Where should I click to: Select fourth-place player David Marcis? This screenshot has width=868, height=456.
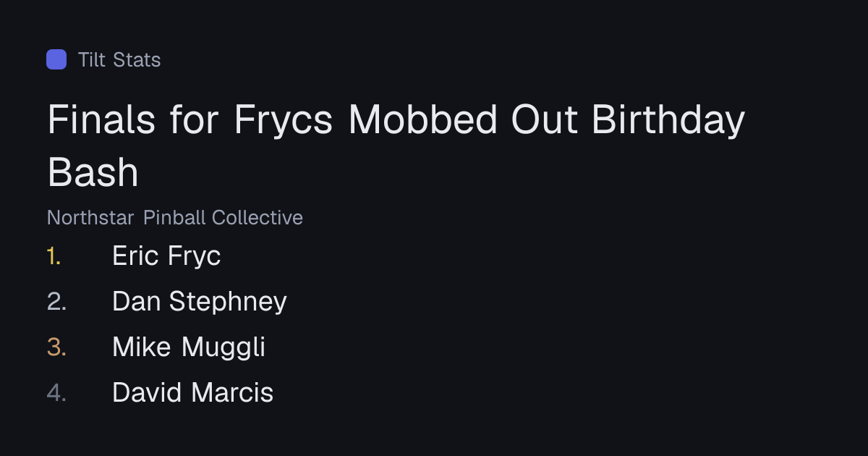(x=193, y=392)
